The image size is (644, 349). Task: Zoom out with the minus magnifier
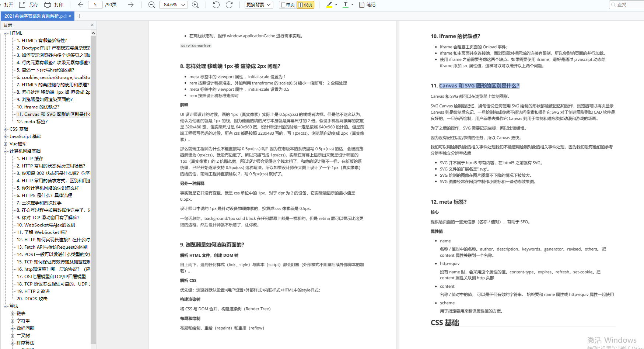151,5
